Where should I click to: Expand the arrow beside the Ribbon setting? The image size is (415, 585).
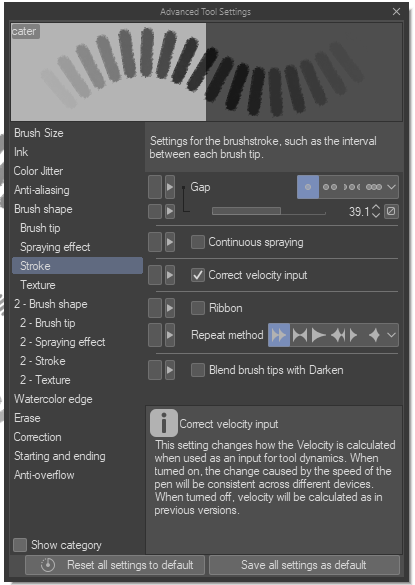[x=170, y=308]
